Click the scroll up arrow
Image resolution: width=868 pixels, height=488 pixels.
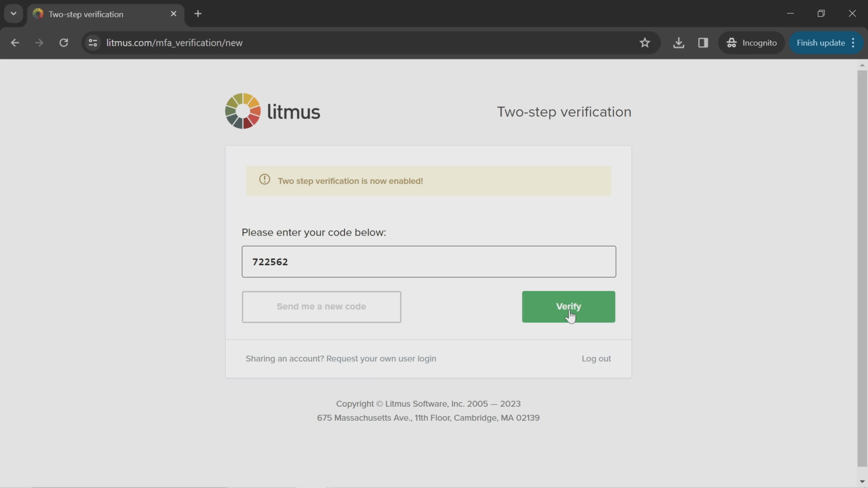coord(862,65)
